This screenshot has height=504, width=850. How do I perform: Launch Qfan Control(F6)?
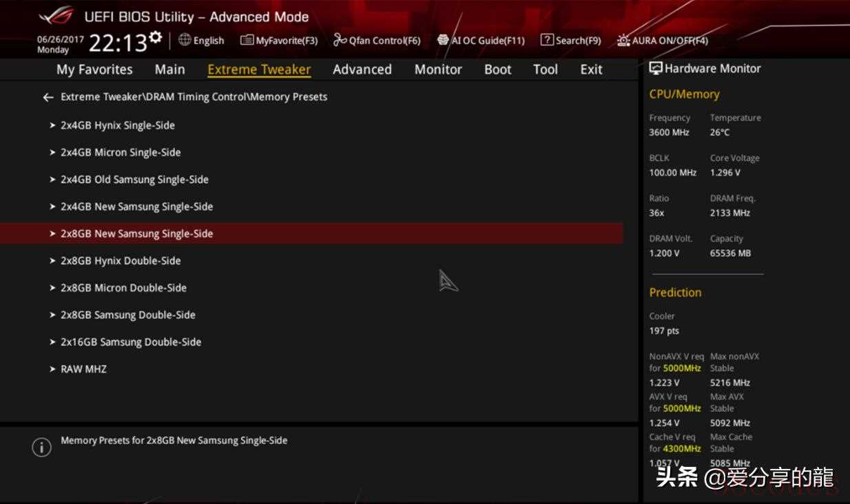tap(377, 40)
